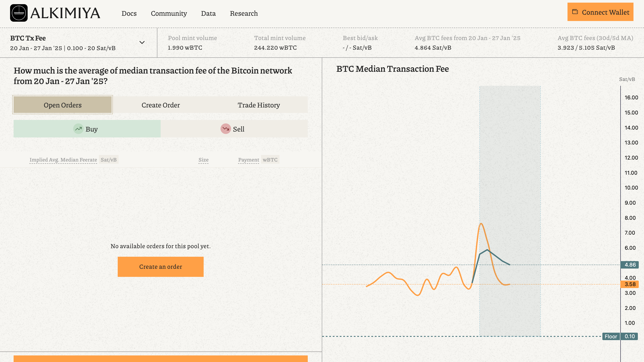Image resolution: width=644 pixels, height=362 pixels.
Task: Click the 0.10 floor value tag
Action: (630, 336)
